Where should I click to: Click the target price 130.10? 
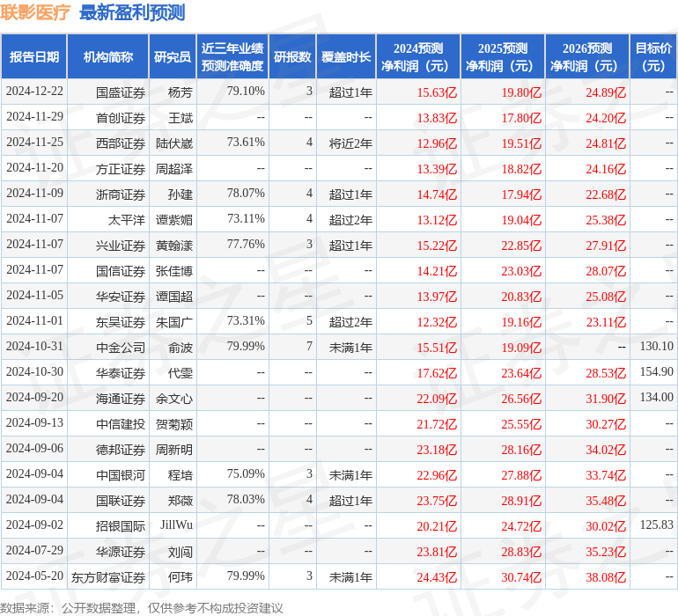(x=656, y=346)
